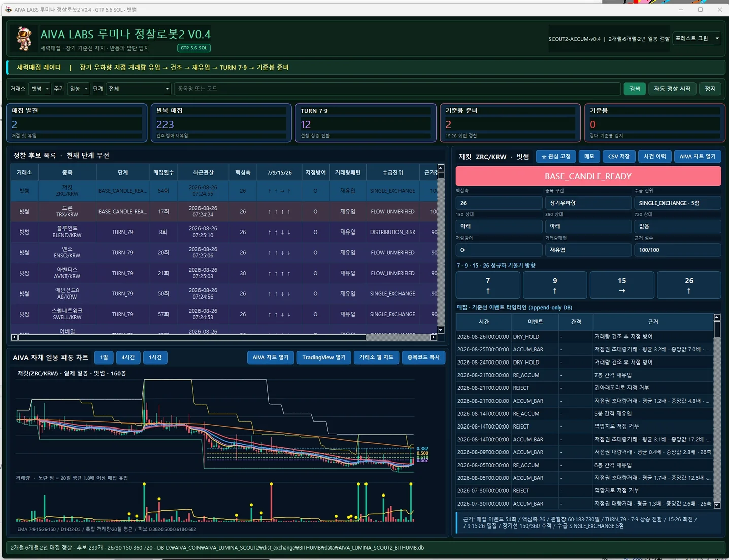
Task: Sort the table by 거래소 column header
Action: 24,173
